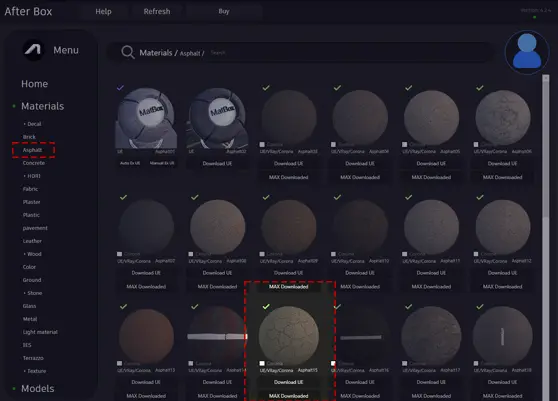Go to Home in the sidebar menu
This screenshot has height=401, width=558.
pyautogui.click(x=35, y=84)
